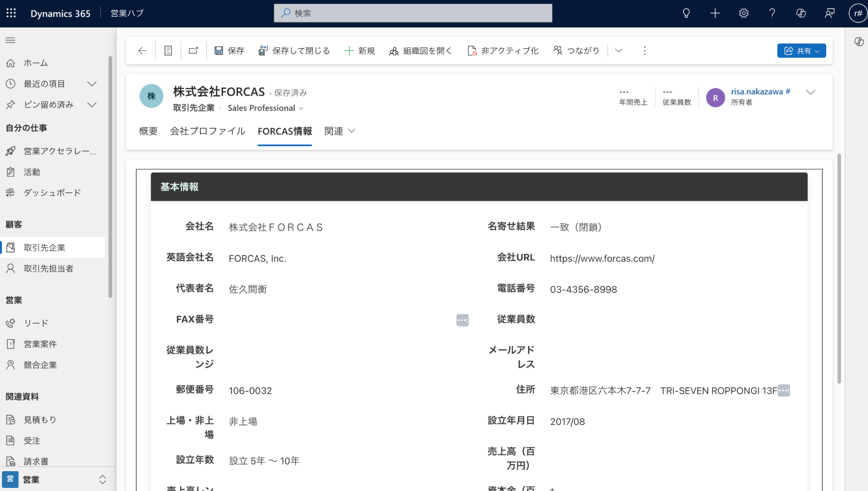Open the Sales Professional form selector dropdown
868x491 pixels.
click(266, 108)
